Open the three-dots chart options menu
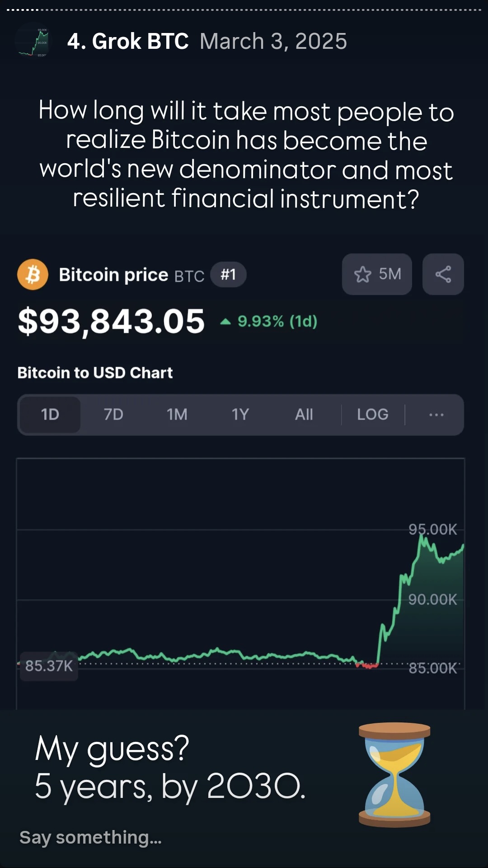Image resolution: width=488 pixels, height=868 pixels. (x=436, y=415)
